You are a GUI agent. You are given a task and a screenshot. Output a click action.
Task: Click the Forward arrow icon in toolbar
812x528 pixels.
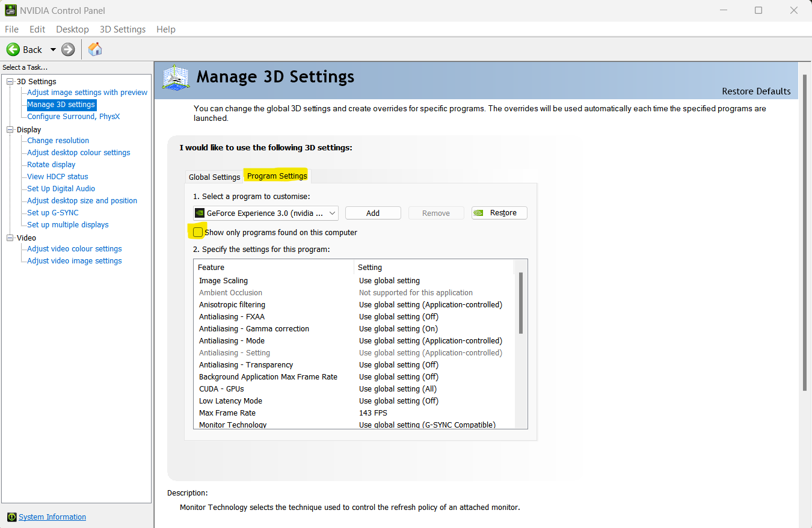pos(68,49)
